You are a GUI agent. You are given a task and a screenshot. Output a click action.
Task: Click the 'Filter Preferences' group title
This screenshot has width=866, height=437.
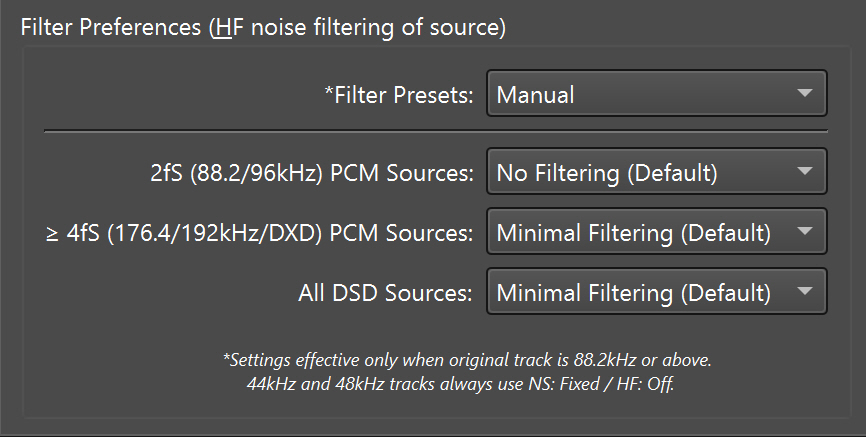click(112, 27)
